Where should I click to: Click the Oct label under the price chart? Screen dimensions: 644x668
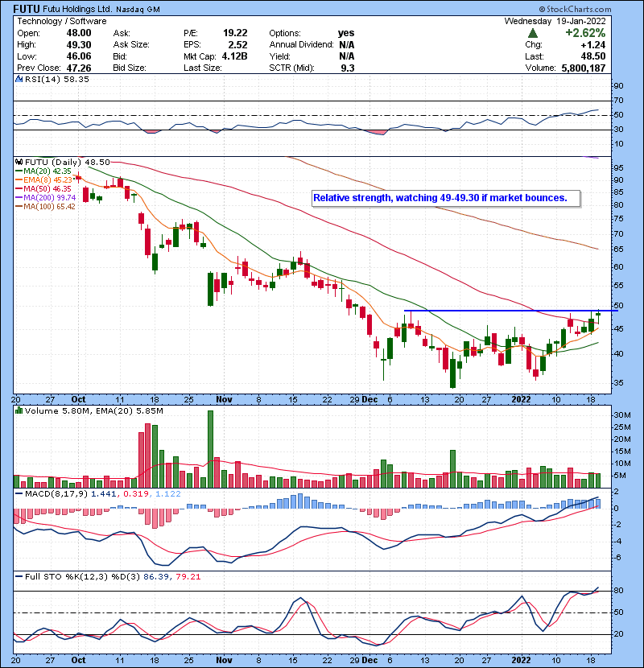pos(78,400)
